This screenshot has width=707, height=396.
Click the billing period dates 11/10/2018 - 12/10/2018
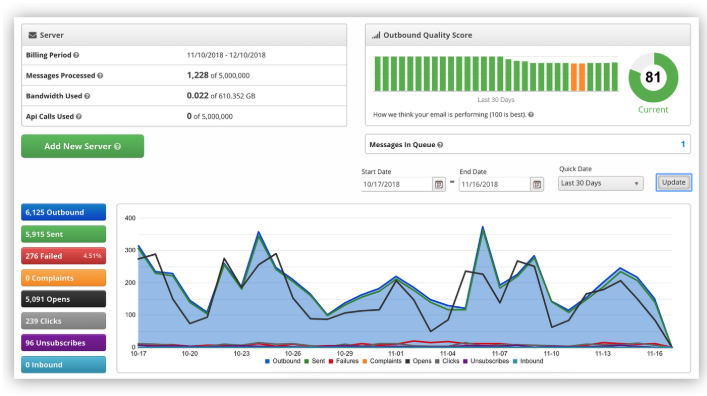(x=226, y=55)
